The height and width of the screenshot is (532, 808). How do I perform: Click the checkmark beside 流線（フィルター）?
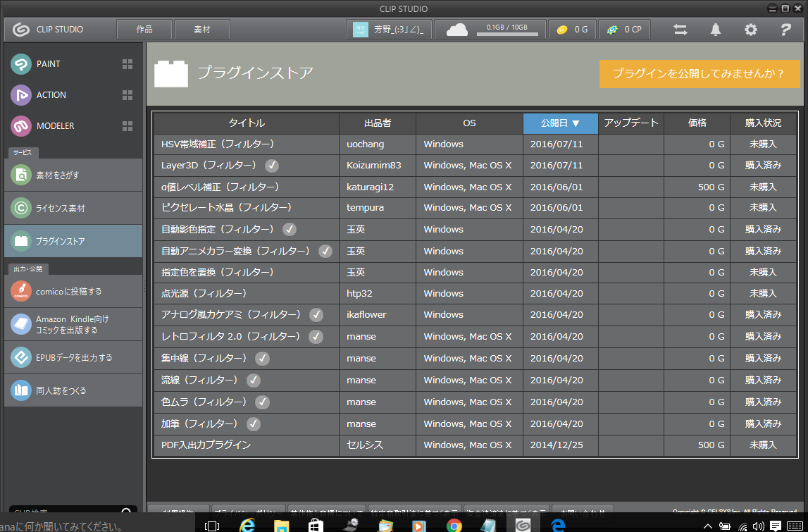(254, 381)
